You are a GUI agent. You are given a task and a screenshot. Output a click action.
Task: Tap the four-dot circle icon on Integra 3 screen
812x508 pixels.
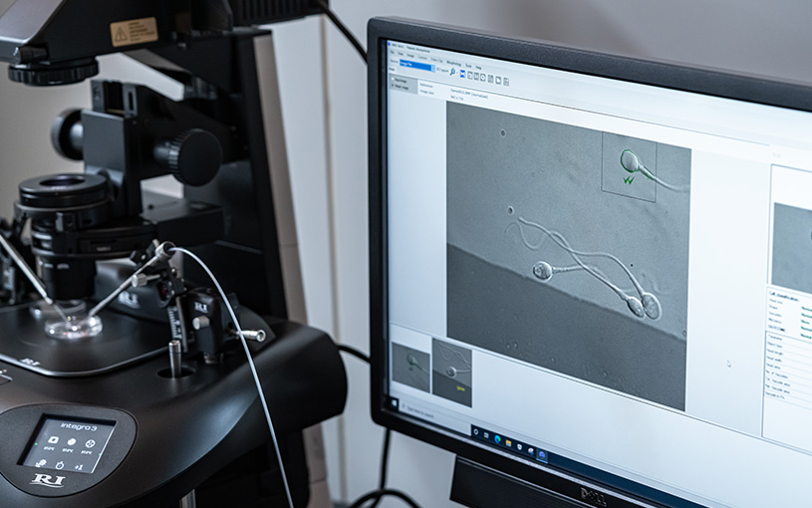pyautogui.click(x=90, y=444)
